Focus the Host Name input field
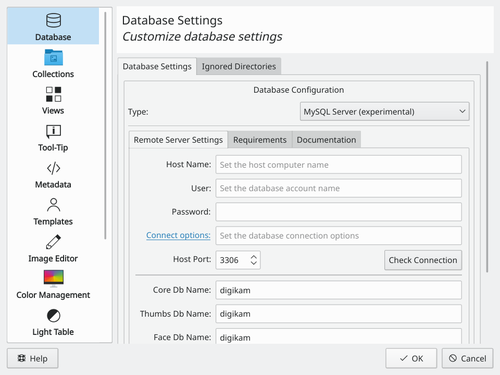 (338, 165)
